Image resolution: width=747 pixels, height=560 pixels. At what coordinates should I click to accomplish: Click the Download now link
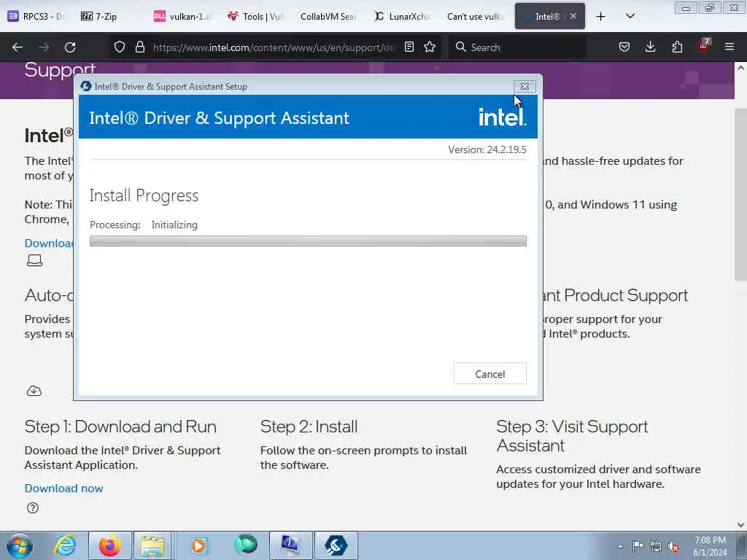coord(64,488)
